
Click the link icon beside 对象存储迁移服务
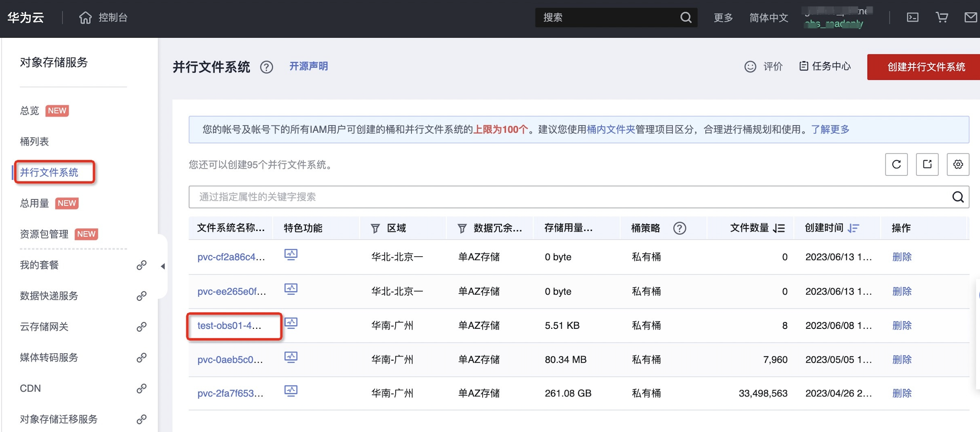pyautogui.click(x=142, y=419)
